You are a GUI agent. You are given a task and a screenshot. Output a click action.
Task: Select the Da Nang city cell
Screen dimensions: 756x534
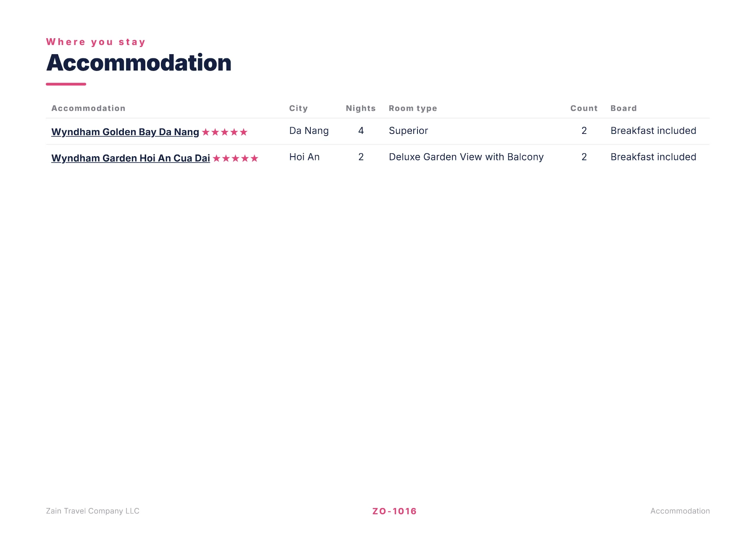(x=309, y=131)
